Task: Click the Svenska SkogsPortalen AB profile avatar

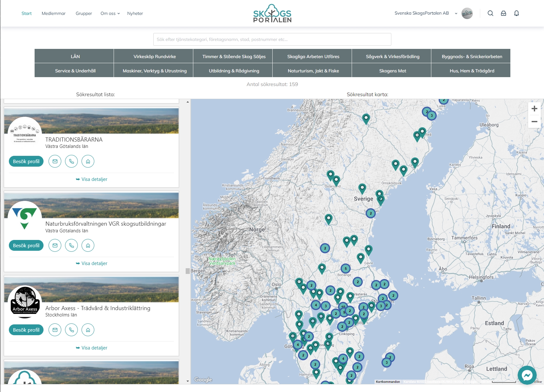Action: (467, 13)
